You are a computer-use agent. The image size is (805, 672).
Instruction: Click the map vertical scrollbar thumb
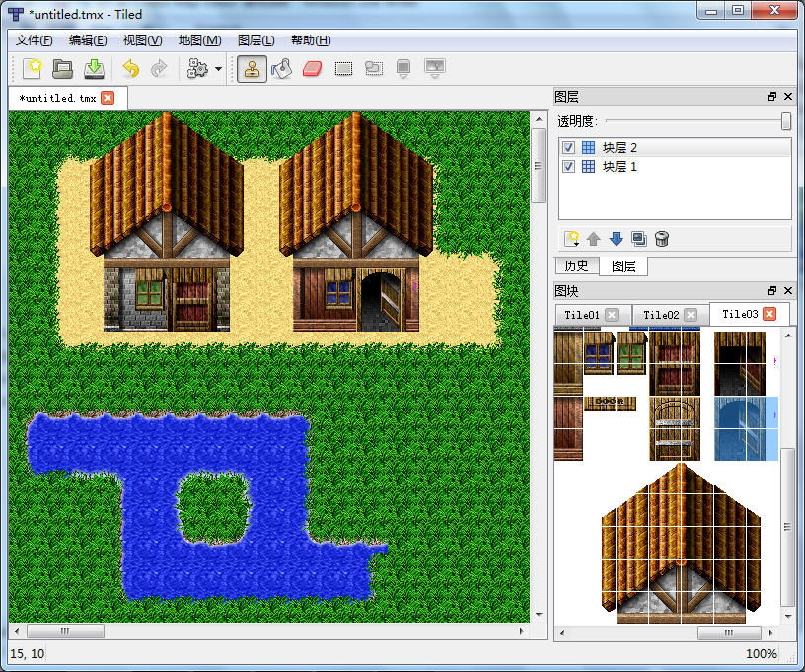click(538, 166)
